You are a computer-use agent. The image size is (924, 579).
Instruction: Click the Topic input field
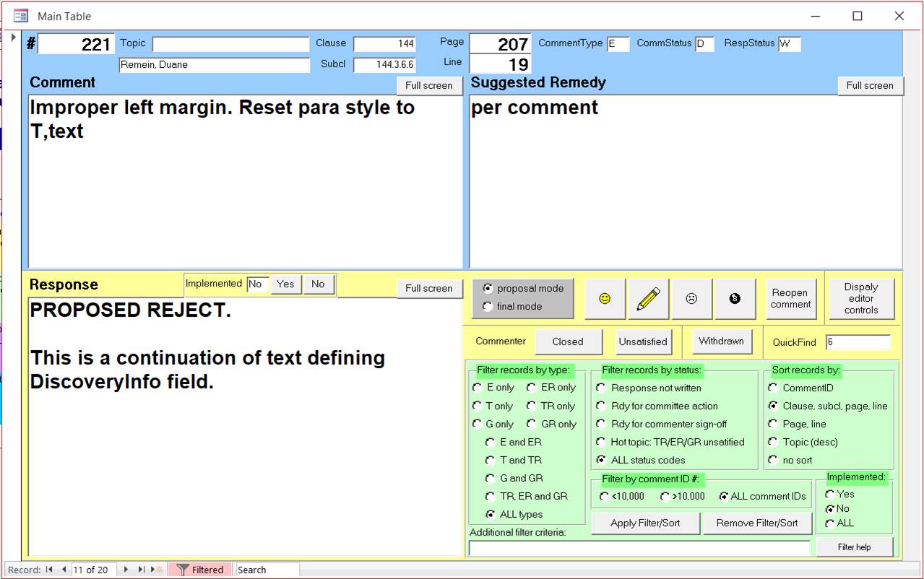click(230, 44)
